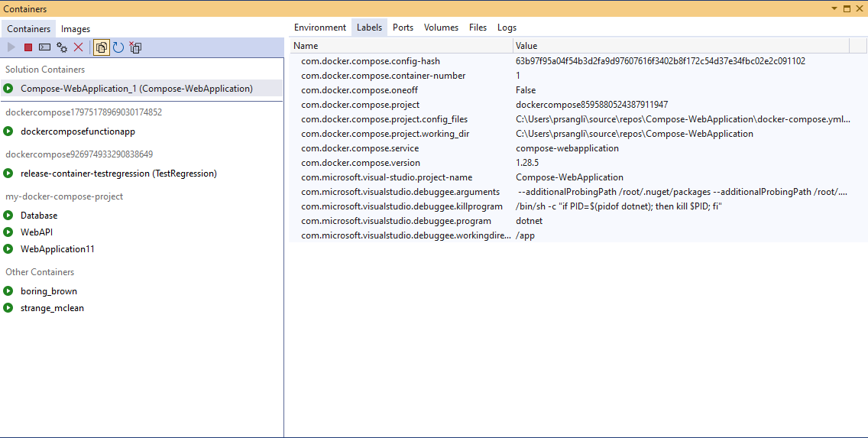Click the Start container play icon
Viewport: 868px width, 438px height.
11,47
